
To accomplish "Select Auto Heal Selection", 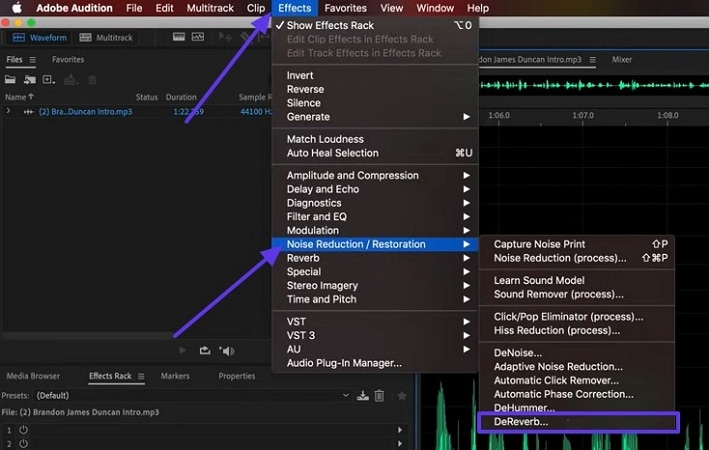I will tap(375, 153).
